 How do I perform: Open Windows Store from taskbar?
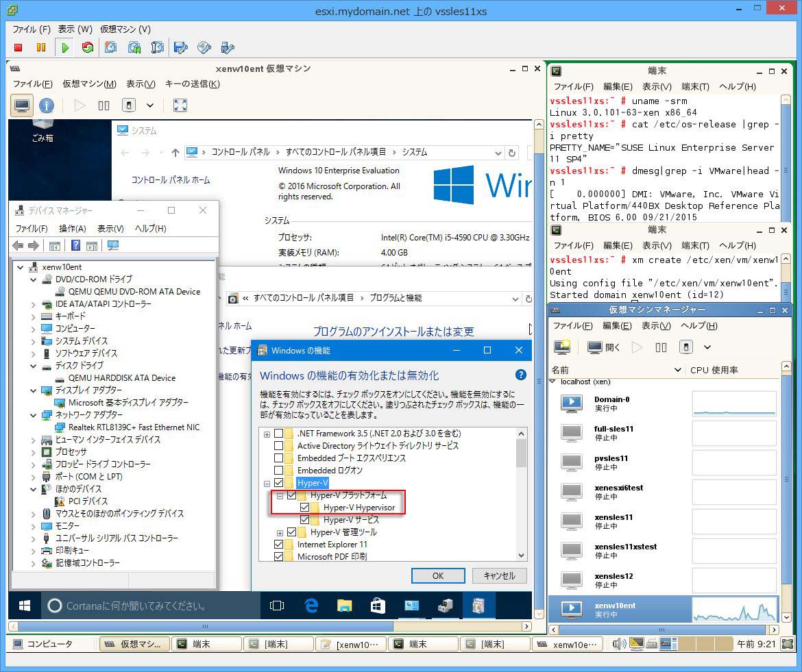point(378,606)
